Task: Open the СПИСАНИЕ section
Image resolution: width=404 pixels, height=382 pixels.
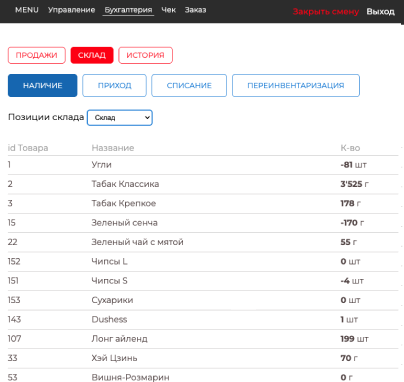Action: click(x=189, y=86)
